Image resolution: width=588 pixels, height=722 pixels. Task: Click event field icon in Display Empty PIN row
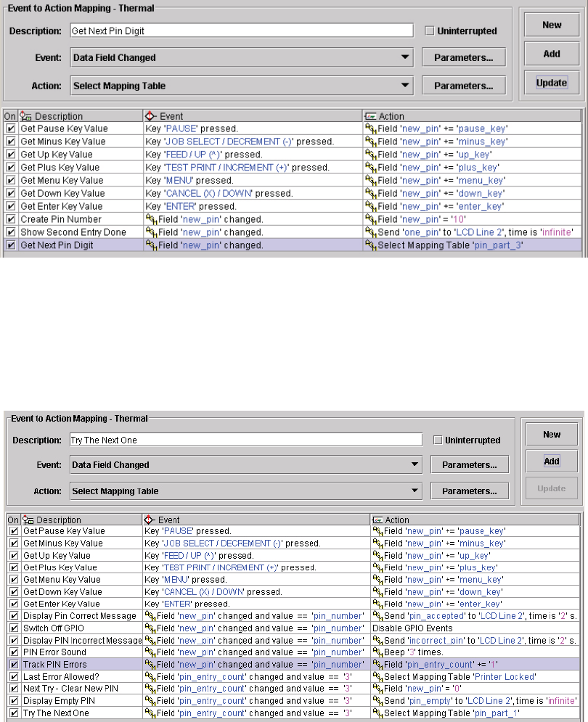click(x=150, y=701)
